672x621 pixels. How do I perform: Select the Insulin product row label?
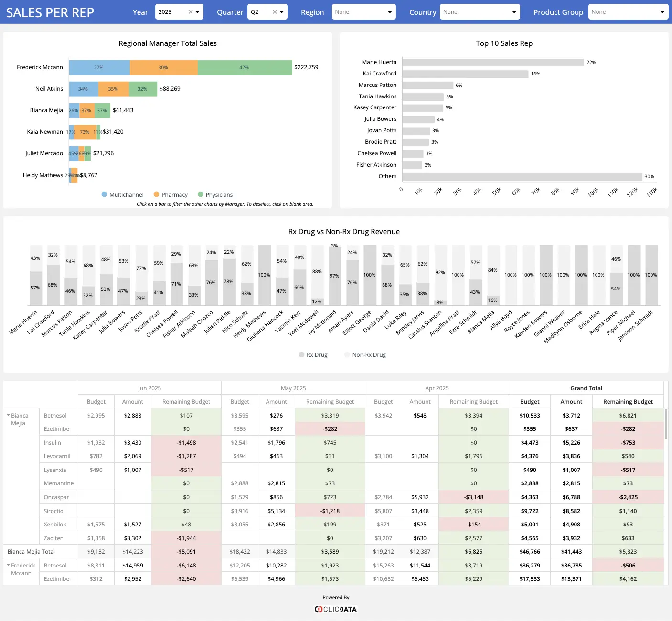point(53,442)
